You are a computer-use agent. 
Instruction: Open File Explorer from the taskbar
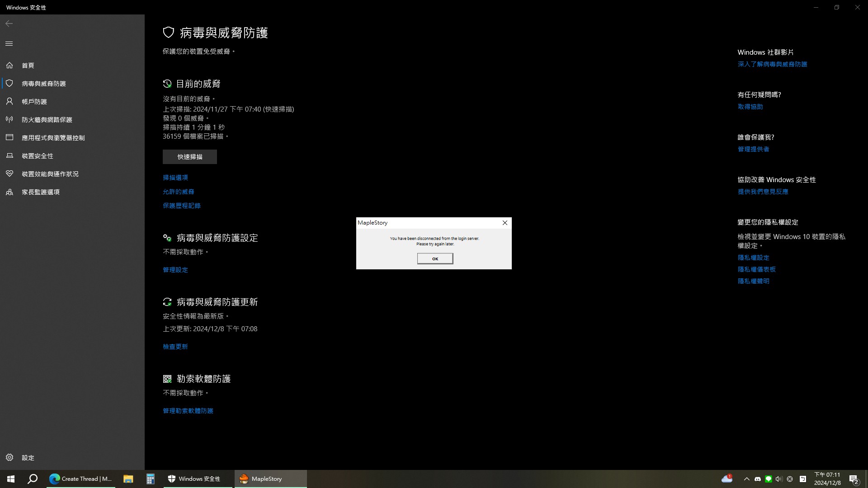(x=128, y=479)
